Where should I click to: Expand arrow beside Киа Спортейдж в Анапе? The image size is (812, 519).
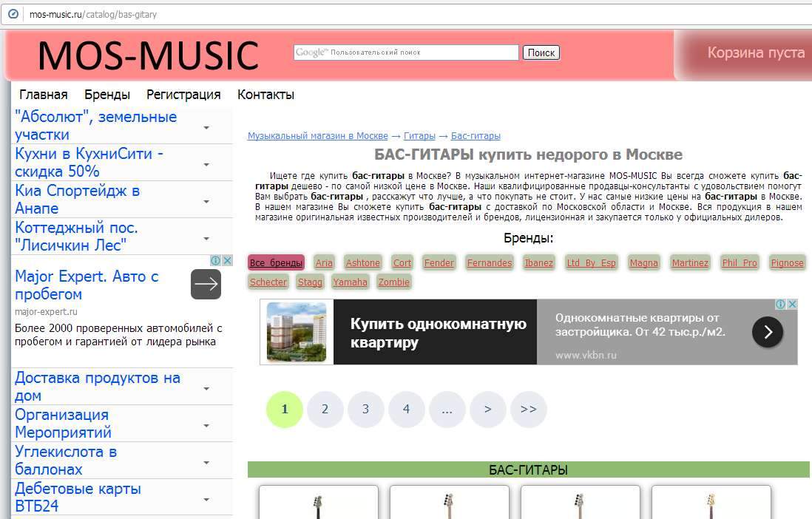206,202
